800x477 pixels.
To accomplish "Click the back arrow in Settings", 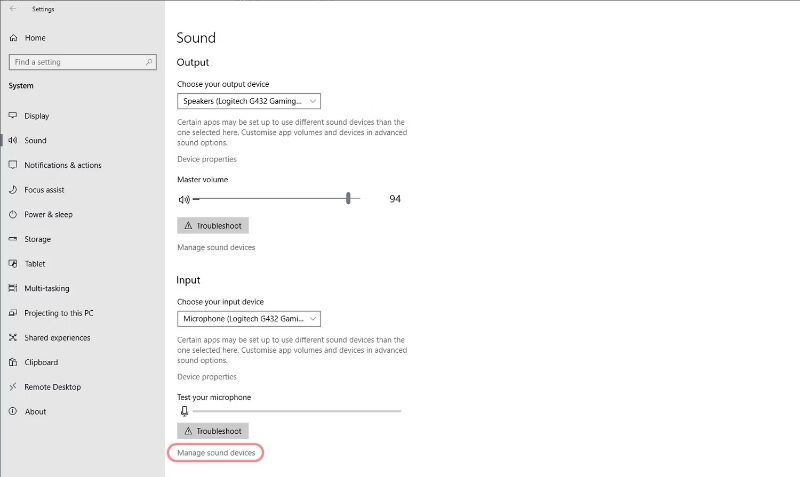I will [x=12, y=9].
